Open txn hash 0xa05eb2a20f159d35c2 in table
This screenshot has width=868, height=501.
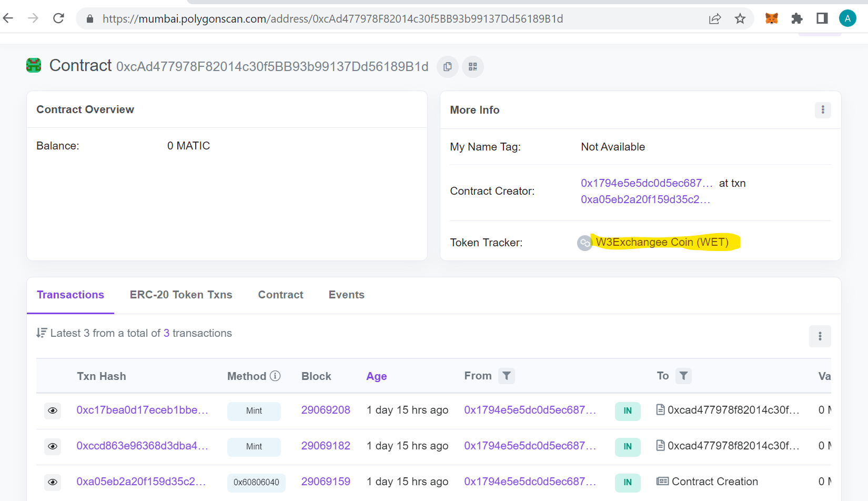click(x=141, y=482)
